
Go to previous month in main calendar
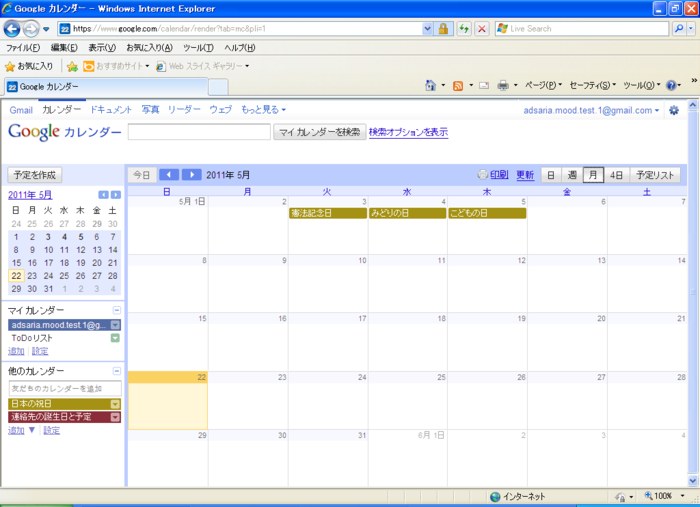tap(169, 175)
